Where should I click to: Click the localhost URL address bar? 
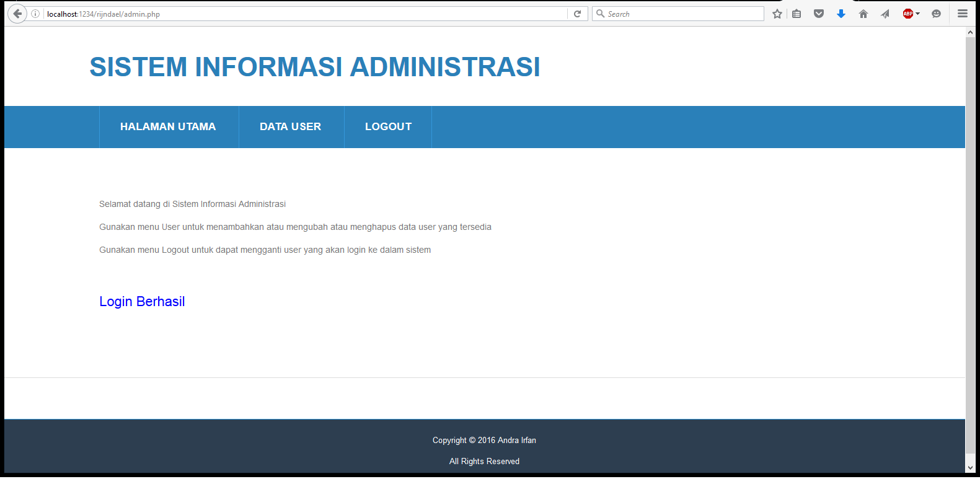304,14
